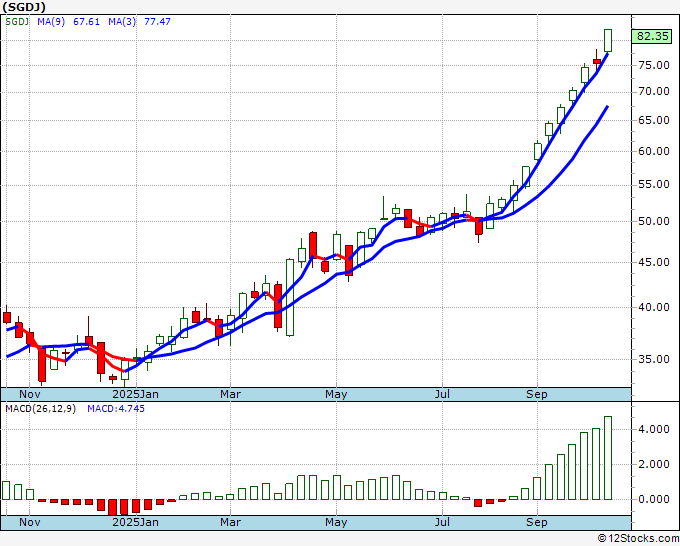Click the MACD:4.745 value label
The width and height of the screenshot is (680, 546).
(x=116, y=409)
